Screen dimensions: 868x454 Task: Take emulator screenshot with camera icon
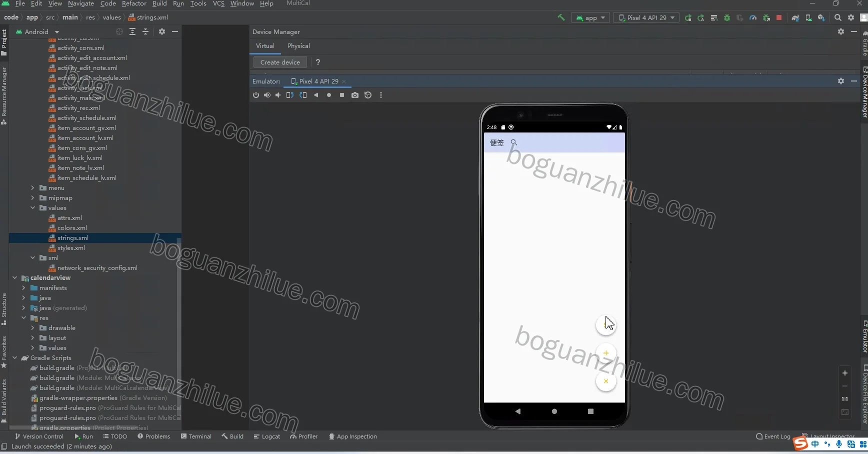pyautogui.click(x=355, y=95)
